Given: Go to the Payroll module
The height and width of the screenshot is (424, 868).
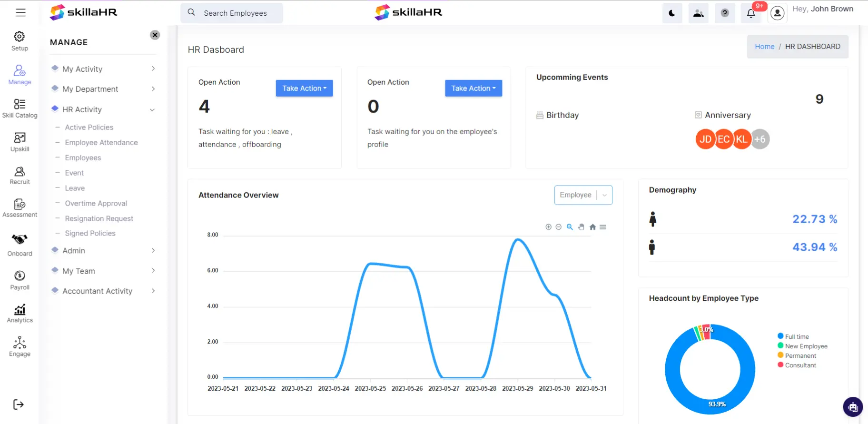Looking at the screenshot, I should tap(20, 280).
